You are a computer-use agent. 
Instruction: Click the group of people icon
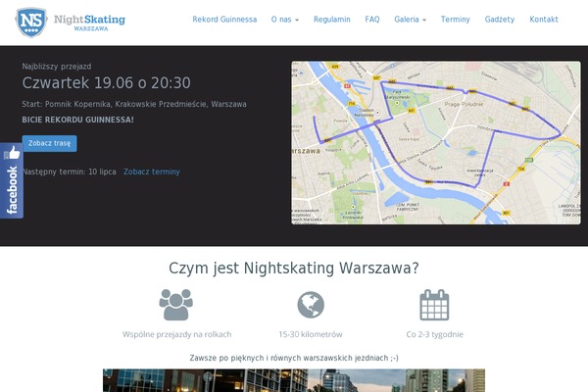click(175, 305)
